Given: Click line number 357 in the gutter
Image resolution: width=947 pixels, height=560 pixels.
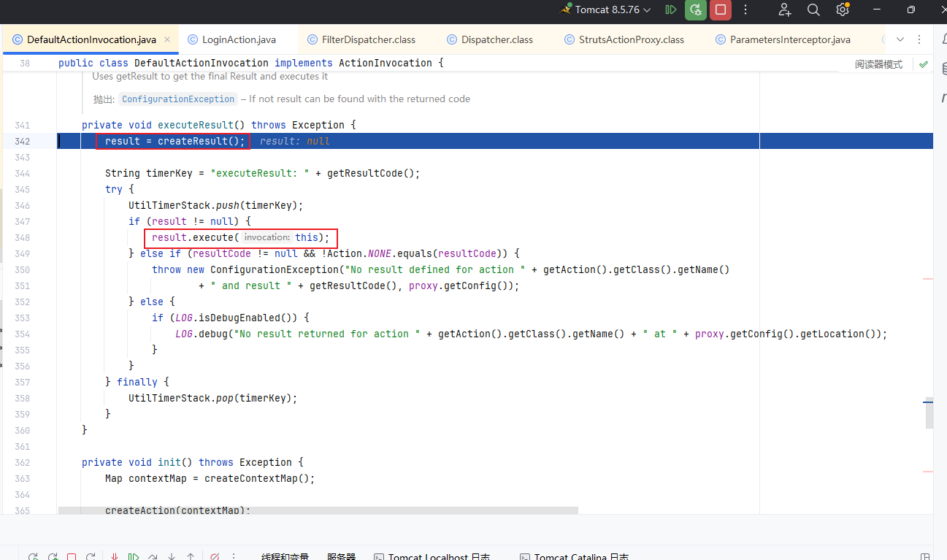Looking at the screenshot, I should point(22,382).
